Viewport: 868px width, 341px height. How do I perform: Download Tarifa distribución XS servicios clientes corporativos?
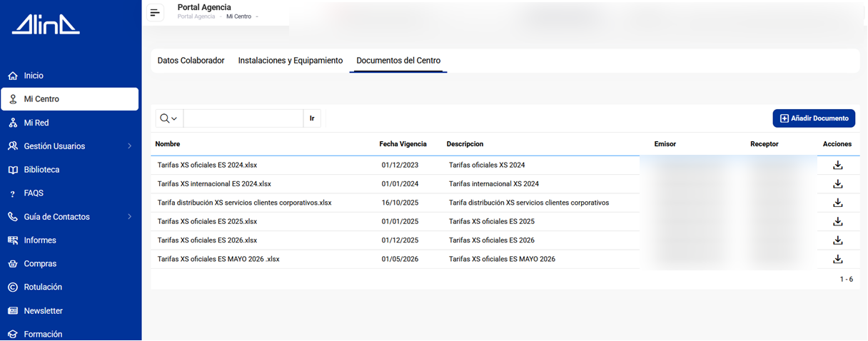tap(838, 203)
